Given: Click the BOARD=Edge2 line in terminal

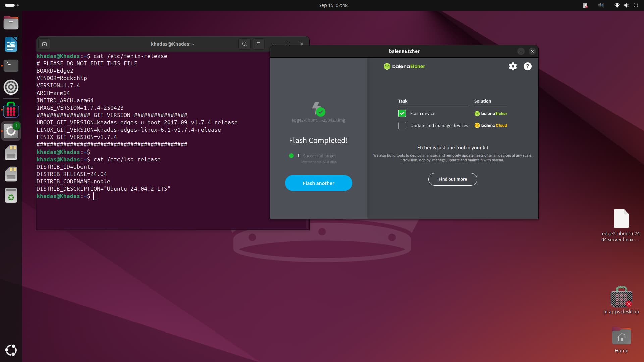Looking at the screenshot, I should tap(55, 71).
